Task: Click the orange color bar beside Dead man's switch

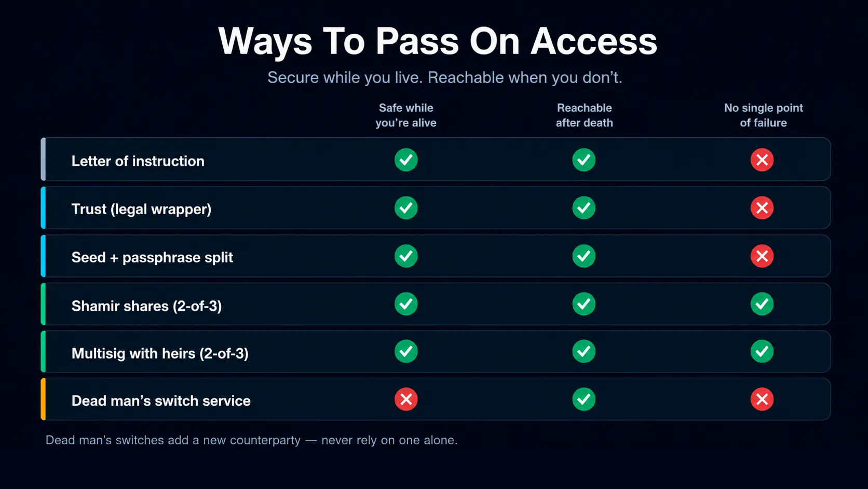Action: tap(43, 399)
